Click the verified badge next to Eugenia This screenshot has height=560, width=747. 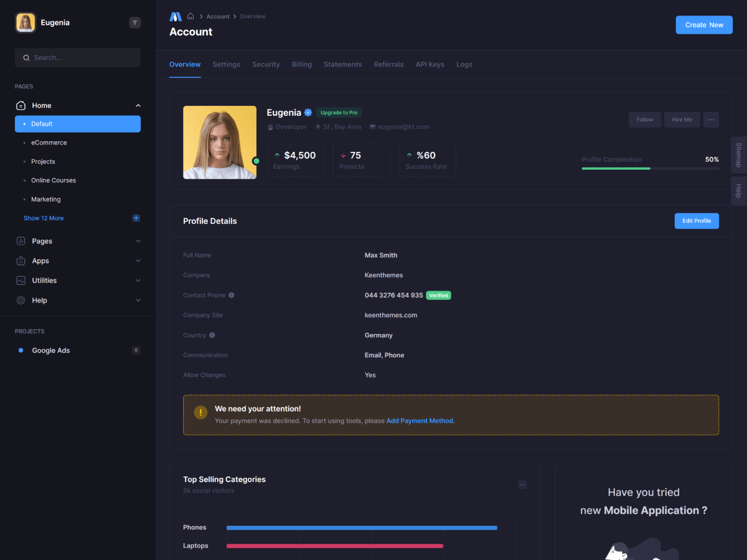pyautogui.click(x=308, y=113)
